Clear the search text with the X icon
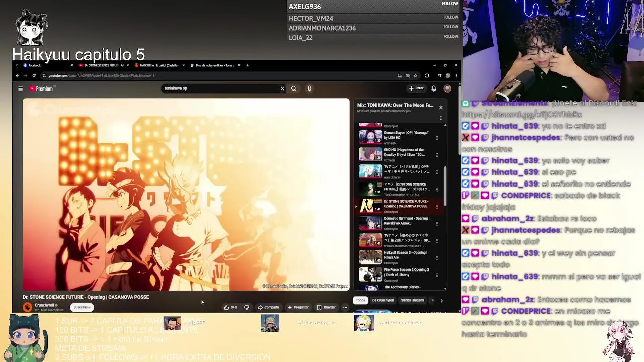The height and width of the screenshot is (362, 644). (282, 88)
